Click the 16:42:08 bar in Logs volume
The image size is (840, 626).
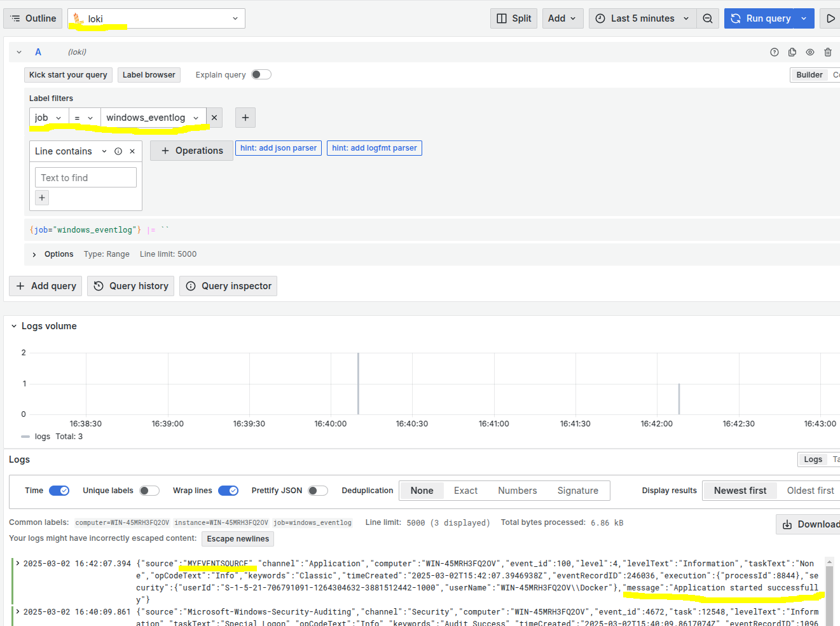tap(679, 399)
